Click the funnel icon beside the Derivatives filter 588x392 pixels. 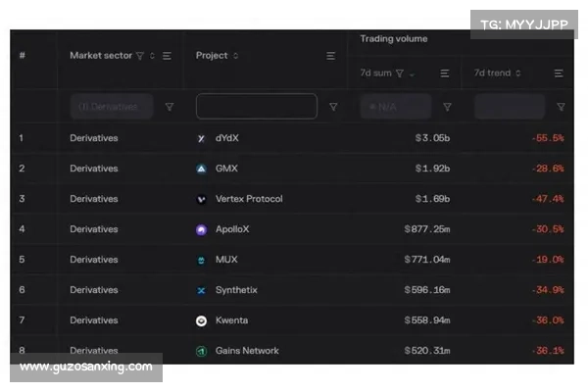170,107
